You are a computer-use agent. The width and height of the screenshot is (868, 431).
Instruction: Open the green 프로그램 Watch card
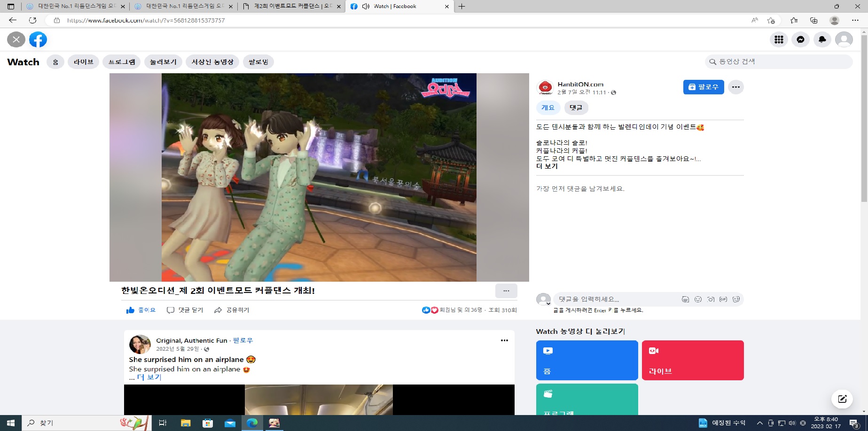587,400
